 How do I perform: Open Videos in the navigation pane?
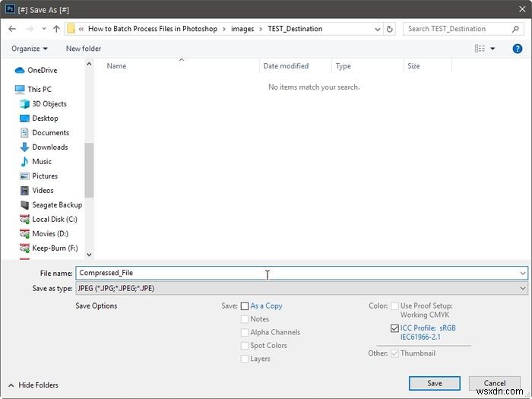[x=37, y=190]
